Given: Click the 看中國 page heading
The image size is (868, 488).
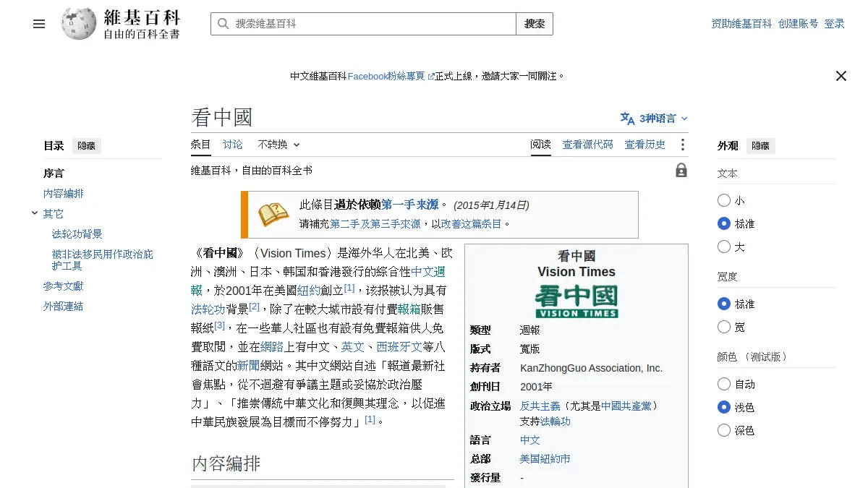Looking at the screenshot, I should click(x=221, y=118).
